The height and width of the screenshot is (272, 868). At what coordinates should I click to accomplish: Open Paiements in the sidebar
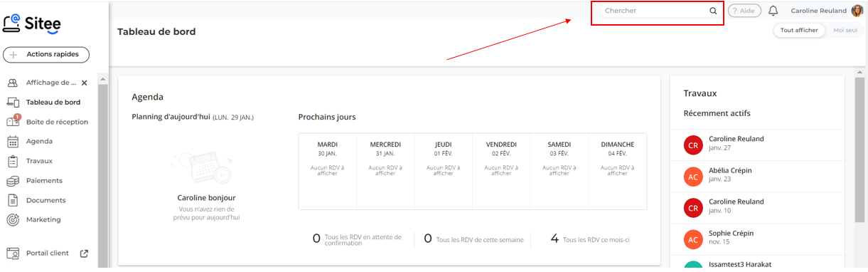click(x=44, y=181)
